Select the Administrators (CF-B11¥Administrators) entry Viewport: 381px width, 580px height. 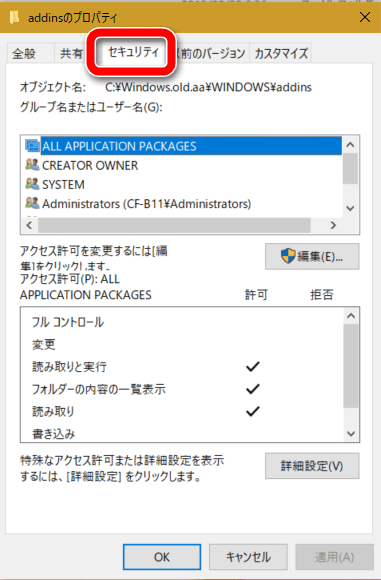146,204
